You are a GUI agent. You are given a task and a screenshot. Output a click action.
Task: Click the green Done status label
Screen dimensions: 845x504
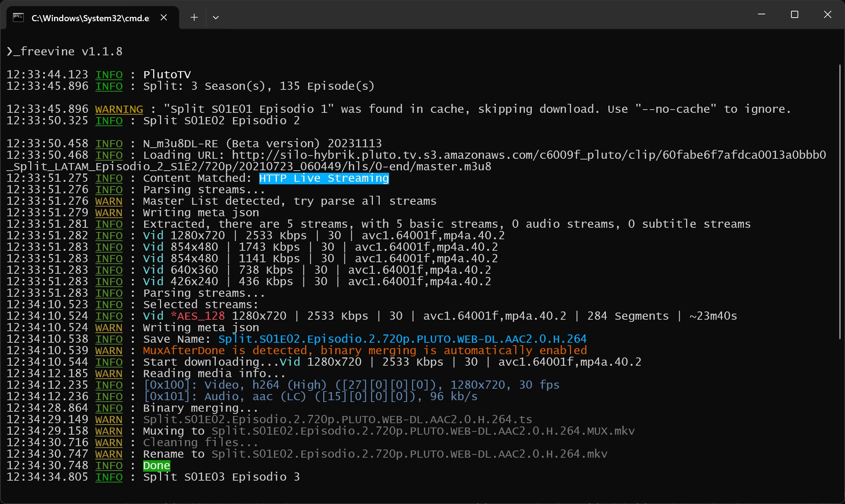point(156,466)
